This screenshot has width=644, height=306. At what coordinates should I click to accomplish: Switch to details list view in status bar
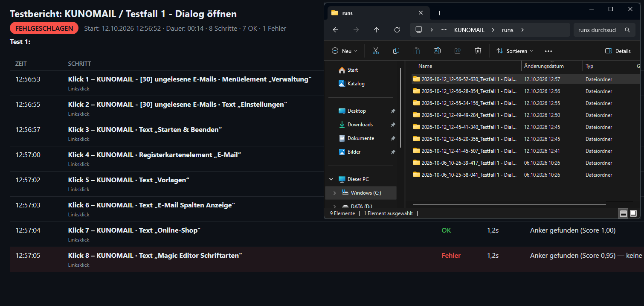624,213
